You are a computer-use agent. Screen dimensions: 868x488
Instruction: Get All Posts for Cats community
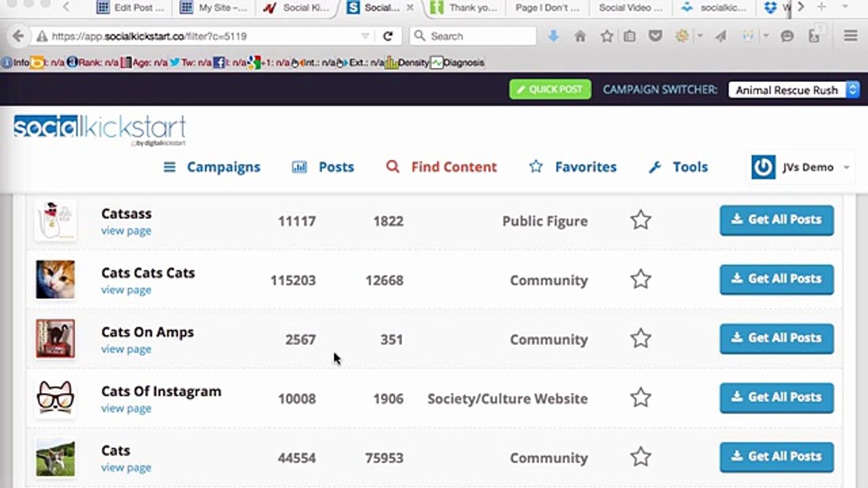[776, 457]
